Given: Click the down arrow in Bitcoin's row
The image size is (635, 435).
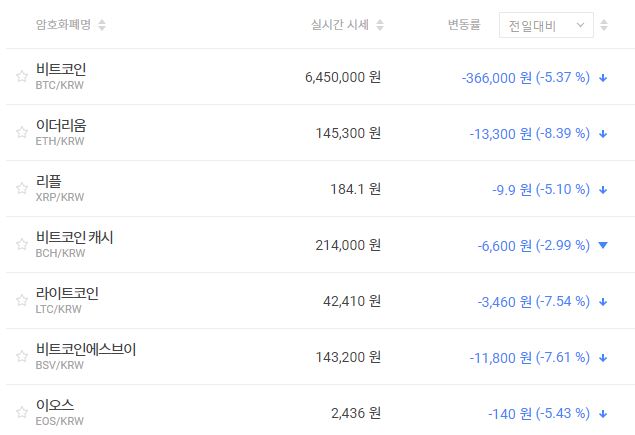Looking at the screenshot, I should pos(603,77).
